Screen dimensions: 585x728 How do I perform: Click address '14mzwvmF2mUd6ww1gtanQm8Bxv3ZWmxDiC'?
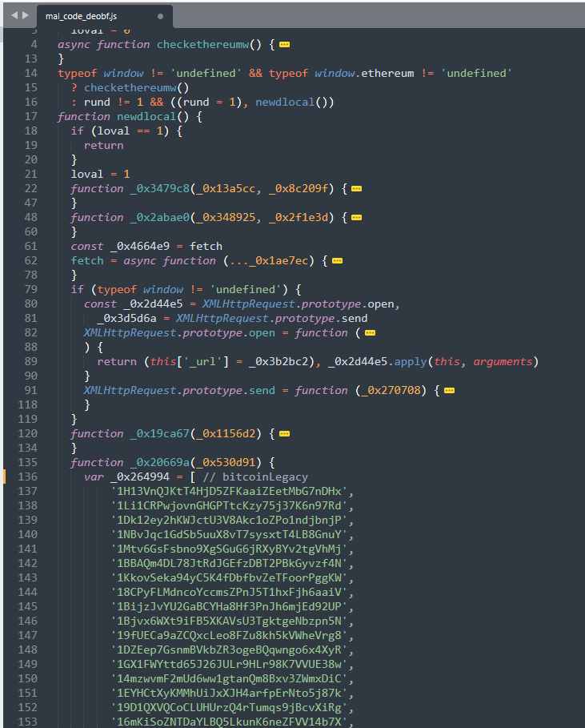(x=229, y=678)
